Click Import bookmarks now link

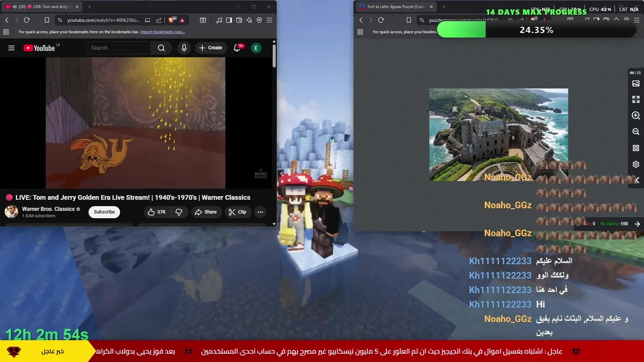click(x=163, y=32)
